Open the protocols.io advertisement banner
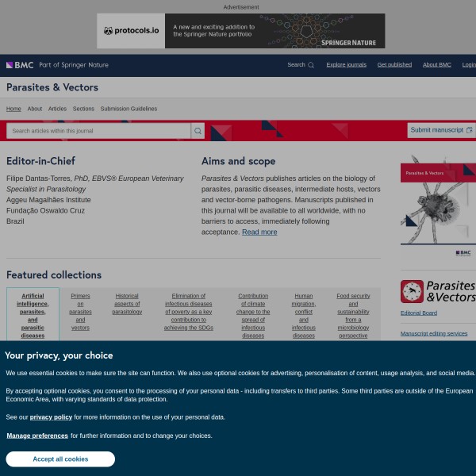 (240, 31)
